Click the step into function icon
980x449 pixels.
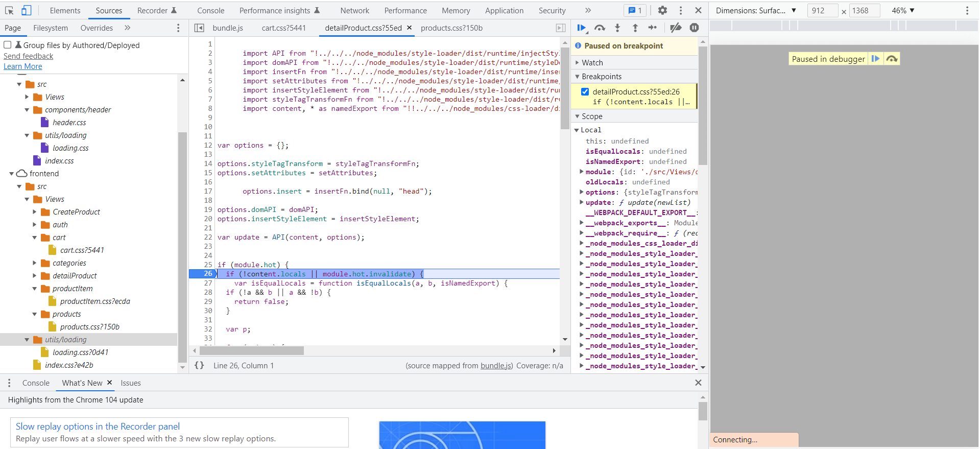[x=617, y=28]
